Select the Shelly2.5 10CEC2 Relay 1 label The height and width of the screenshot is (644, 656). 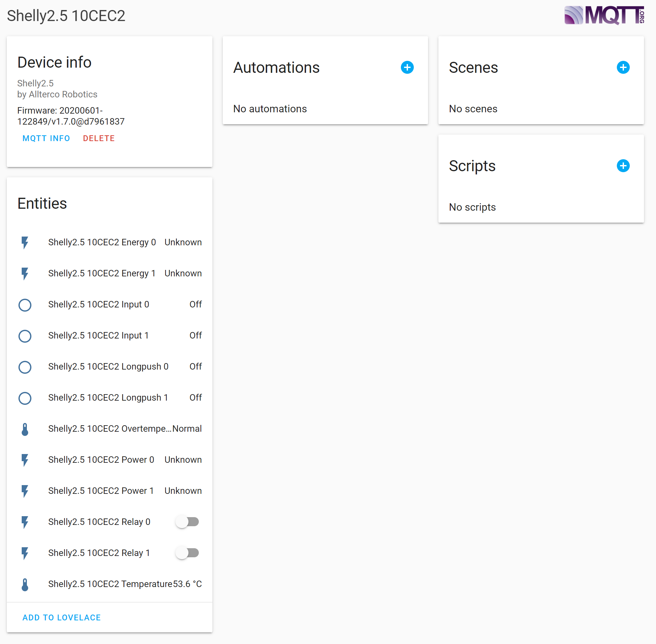(99, 553)
